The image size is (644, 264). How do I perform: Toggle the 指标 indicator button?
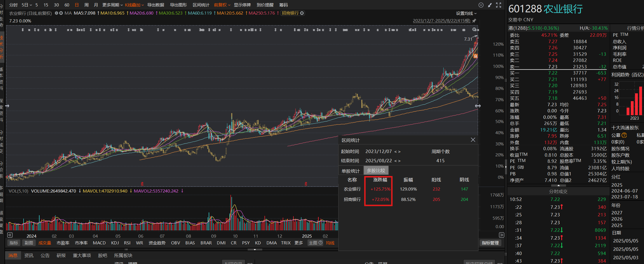13,243
